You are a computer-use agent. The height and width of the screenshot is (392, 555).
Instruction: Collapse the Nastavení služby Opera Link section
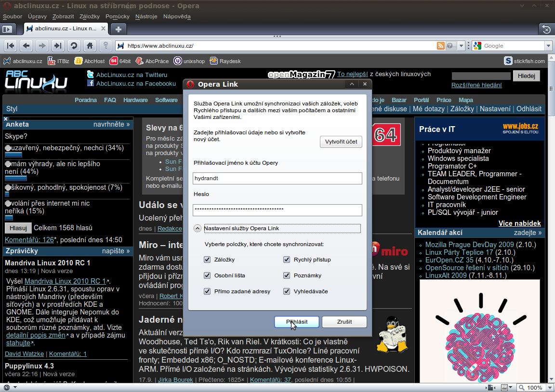(198, 229)
